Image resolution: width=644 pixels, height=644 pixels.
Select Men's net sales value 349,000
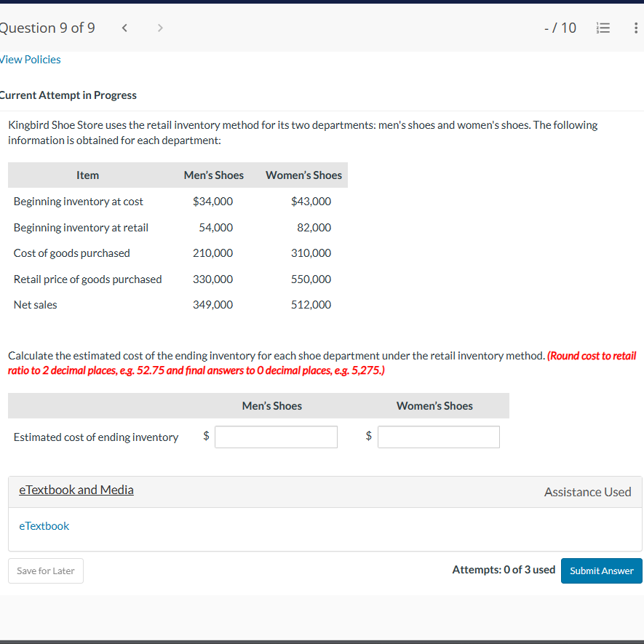click(x=212, y=305)
